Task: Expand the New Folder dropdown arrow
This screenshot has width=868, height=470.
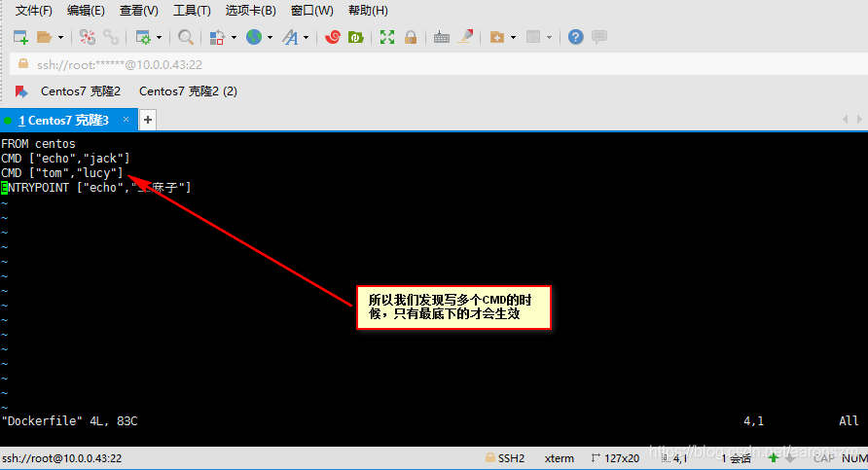Action: [513, 38]
